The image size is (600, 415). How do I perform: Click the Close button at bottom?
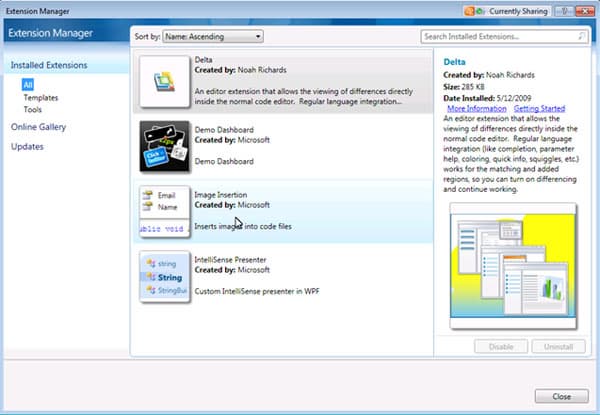click(561, 396)
